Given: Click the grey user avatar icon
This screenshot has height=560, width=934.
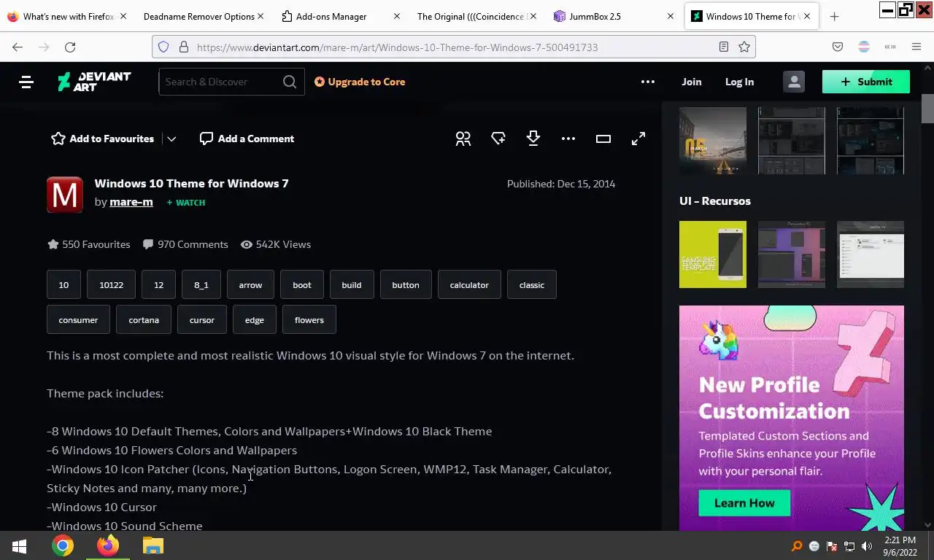Looking at the screenshot, I should [794, 82].
